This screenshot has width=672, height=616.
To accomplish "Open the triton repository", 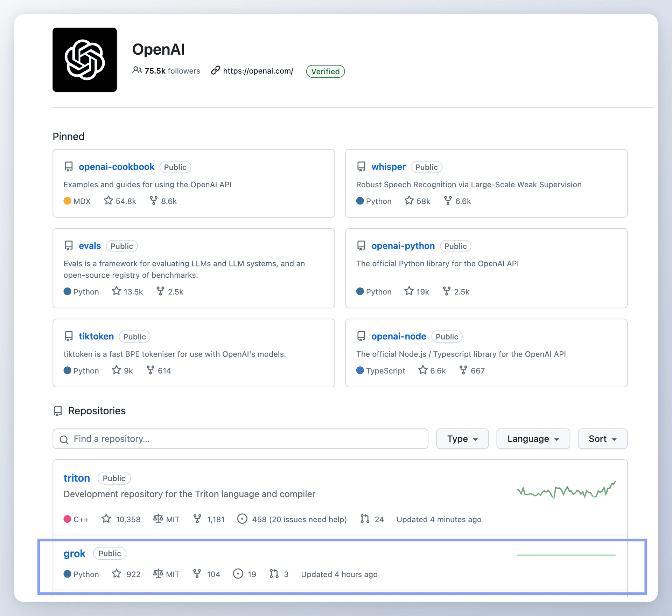I will point(77,478).
